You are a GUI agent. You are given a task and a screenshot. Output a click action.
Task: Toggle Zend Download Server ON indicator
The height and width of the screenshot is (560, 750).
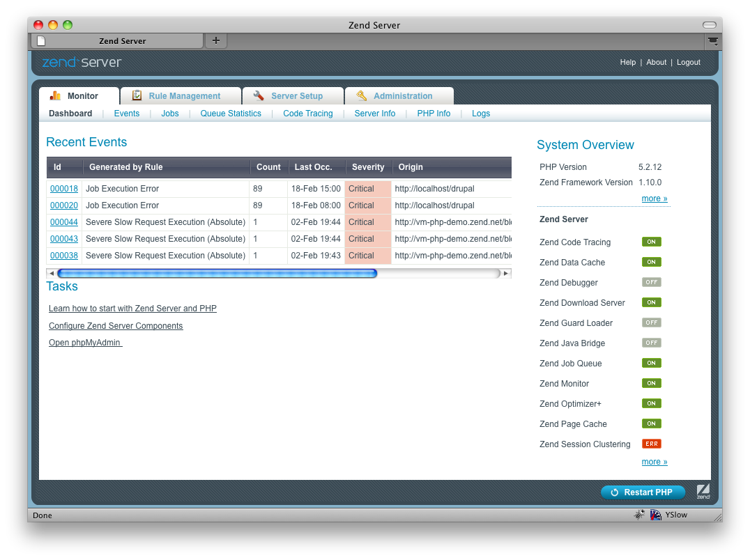652,302
